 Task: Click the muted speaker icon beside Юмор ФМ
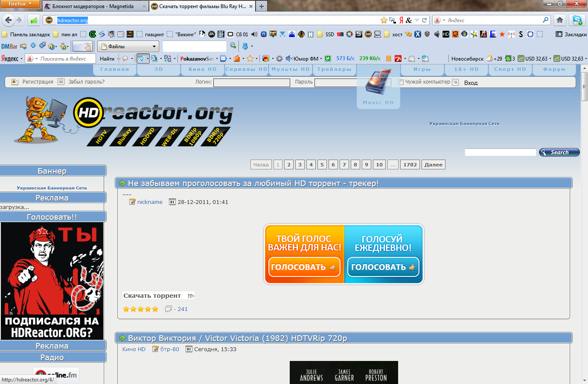pyautogui.click(x=289, y=58)
